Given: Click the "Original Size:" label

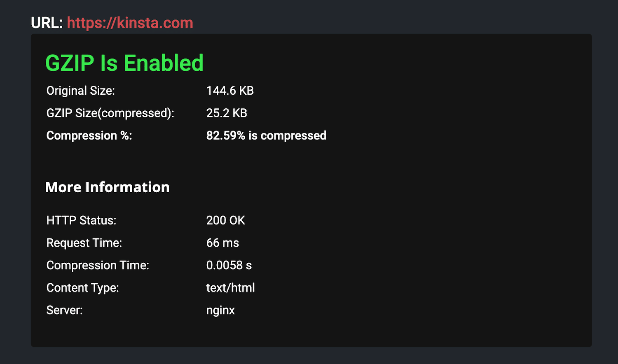Looking at the screenshot, I should coord(80,91).
